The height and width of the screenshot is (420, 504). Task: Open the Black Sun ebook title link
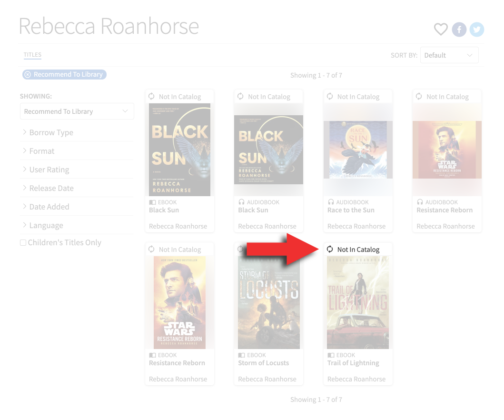(x=164, y=210)
